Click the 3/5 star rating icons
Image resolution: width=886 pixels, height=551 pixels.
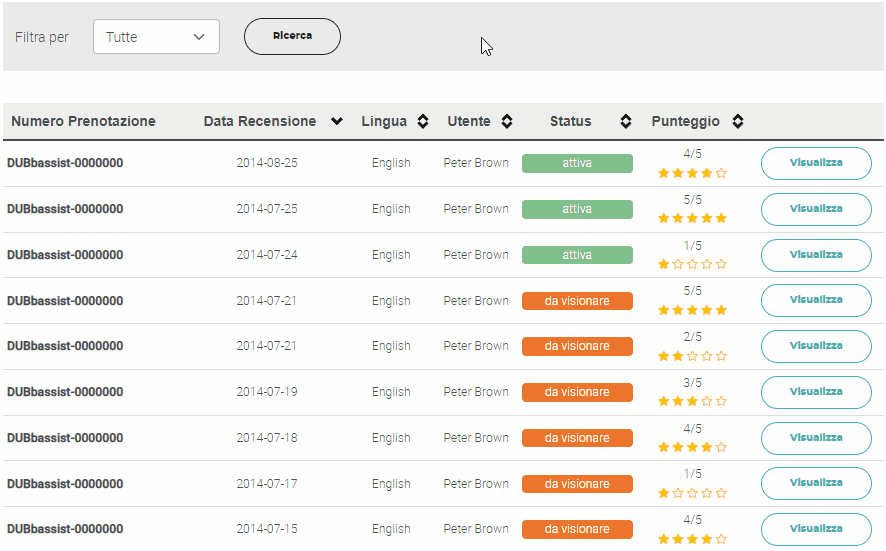pos(692,402)
